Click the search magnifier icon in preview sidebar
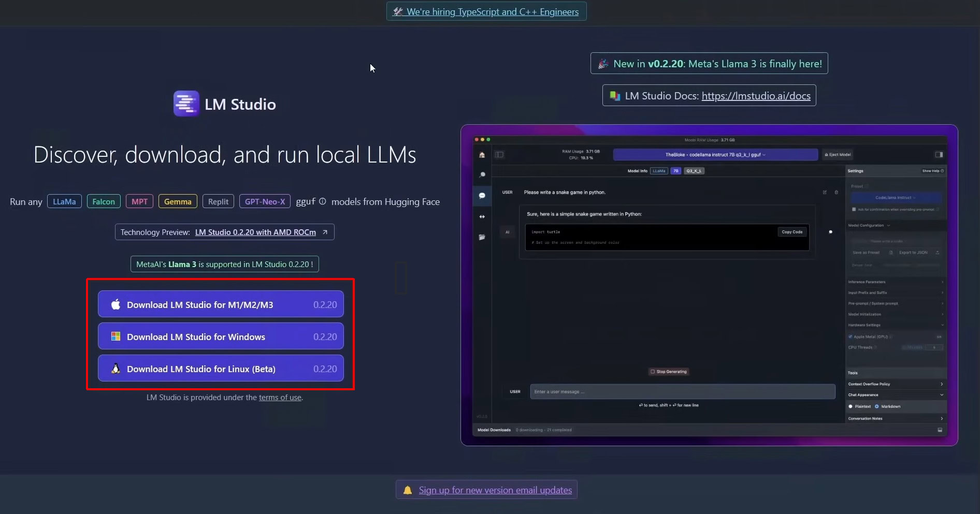This screenshot has width=980, height=514. (x=482, y=175)
